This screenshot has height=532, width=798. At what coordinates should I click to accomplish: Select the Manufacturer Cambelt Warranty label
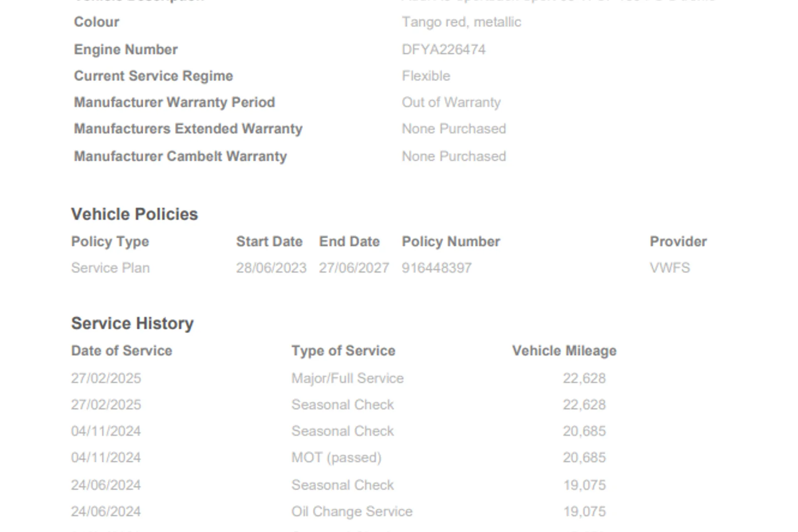180,157
